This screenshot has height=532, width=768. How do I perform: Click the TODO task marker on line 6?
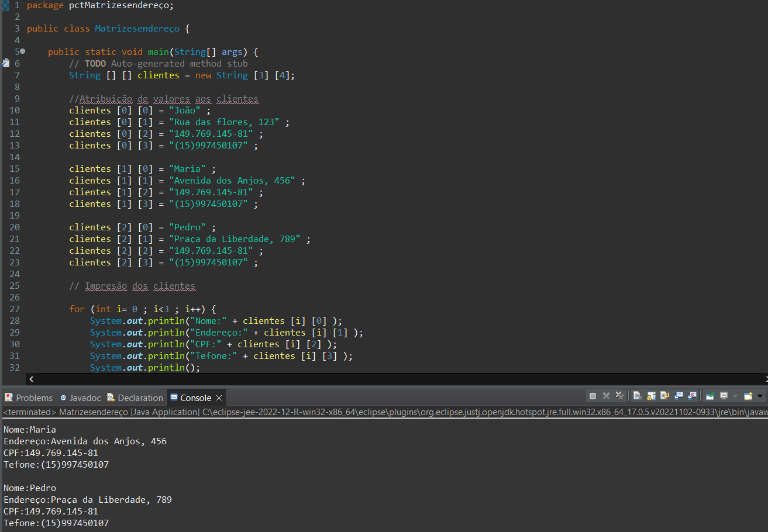pos(6,63)
